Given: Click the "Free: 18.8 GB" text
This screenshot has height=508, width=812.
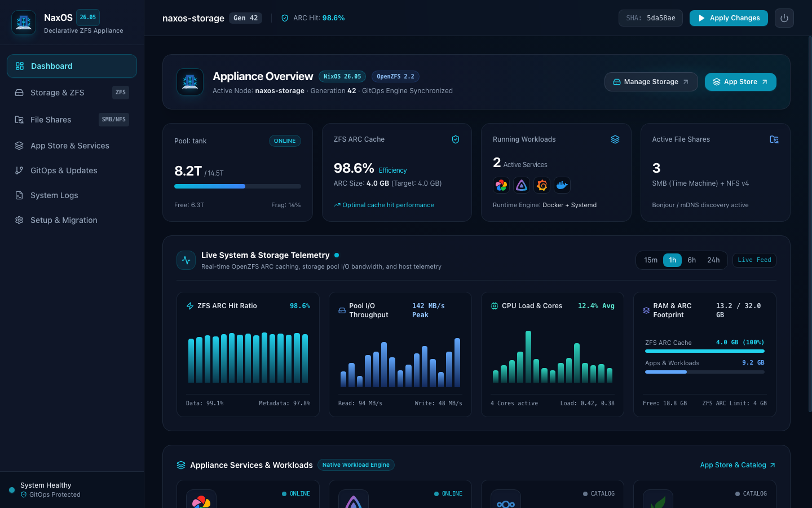Looking at the screenshot, I should 665,404.
